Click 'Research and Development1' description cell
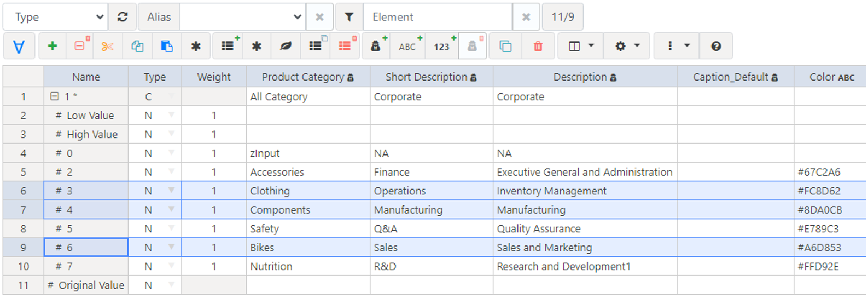Screen dimensions: 868x298 [x=585, y=266]
